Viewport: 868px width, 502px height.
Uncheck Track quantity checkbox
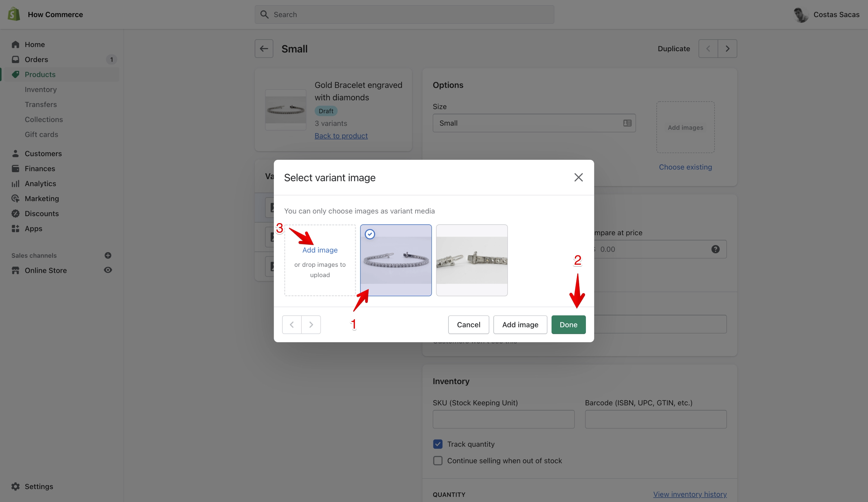pyautogui.click(x=438, y=444)
